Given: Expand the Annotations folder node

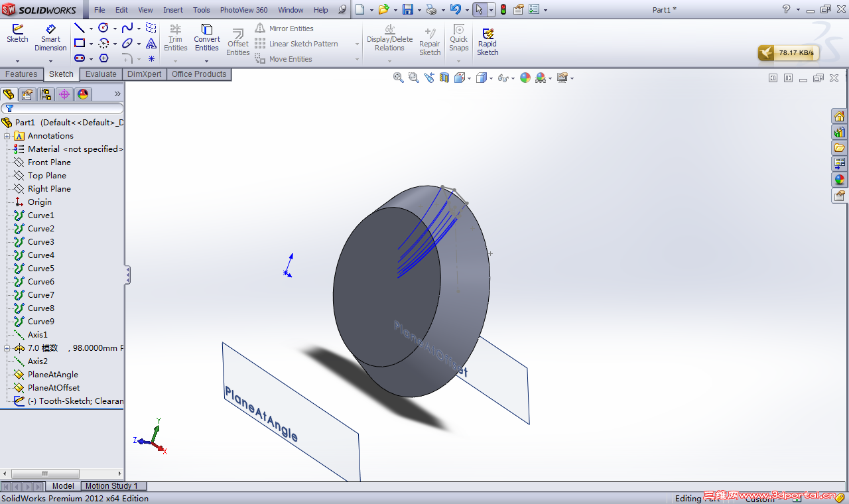Looking at the screenshot, I should [7, 136].
